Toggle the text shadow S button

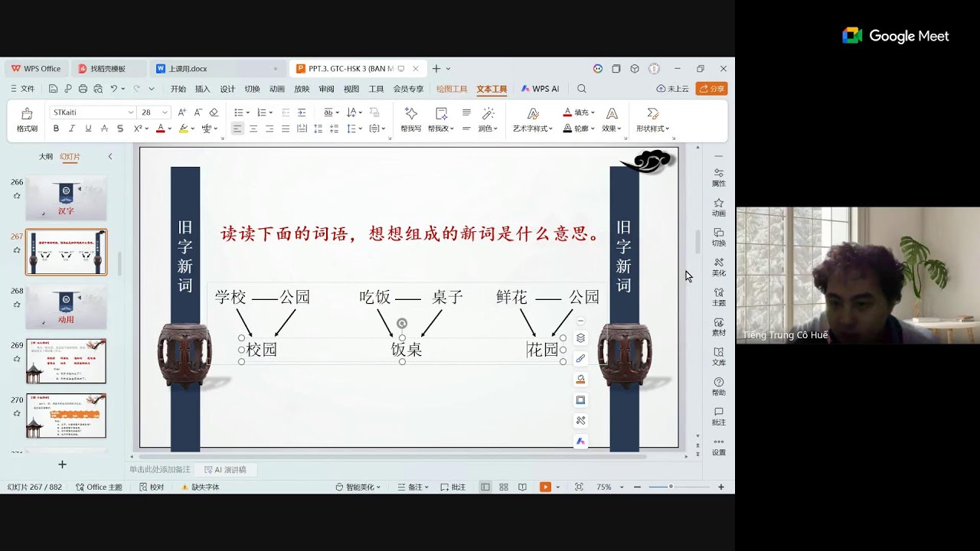pyautogui.click(x=120, y=129)
